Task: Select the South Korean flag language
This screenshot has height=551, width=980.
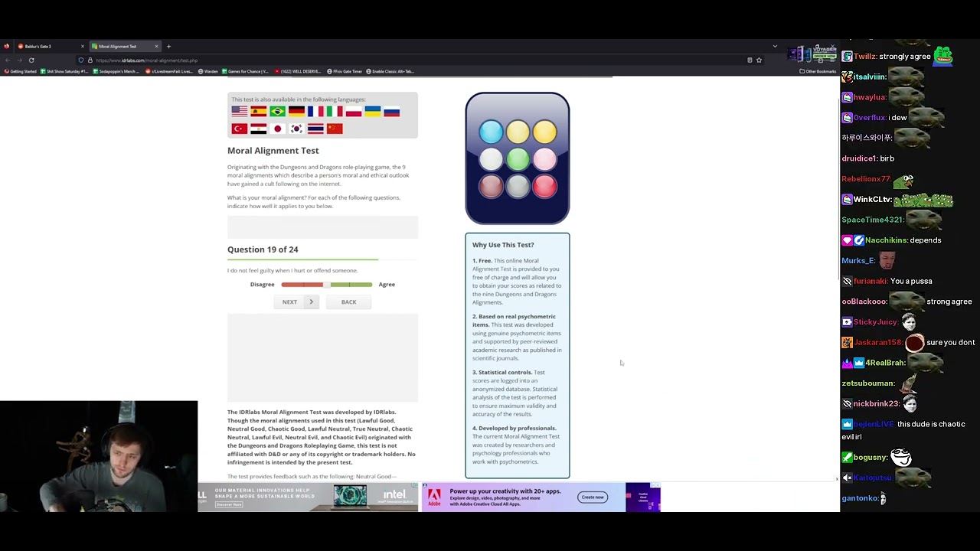Action: (x=296, y=129)
